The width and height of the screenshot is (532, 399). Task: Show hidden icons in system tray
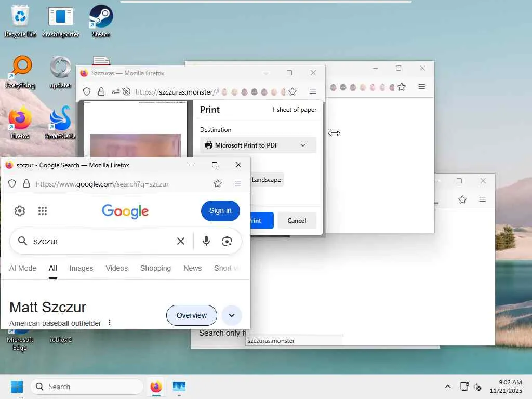tap(448, 387)
